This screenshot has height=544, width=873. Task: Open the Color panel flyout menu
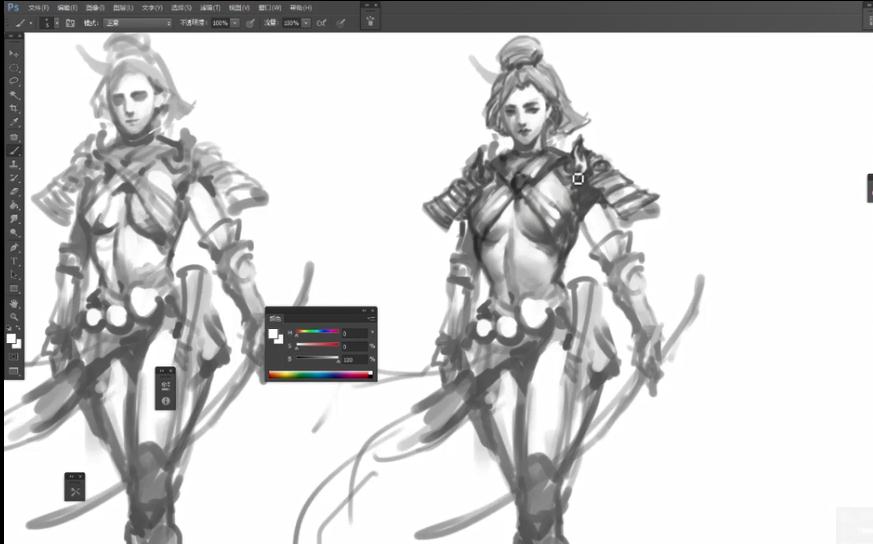pyautogui.click(x=371, y=318)
